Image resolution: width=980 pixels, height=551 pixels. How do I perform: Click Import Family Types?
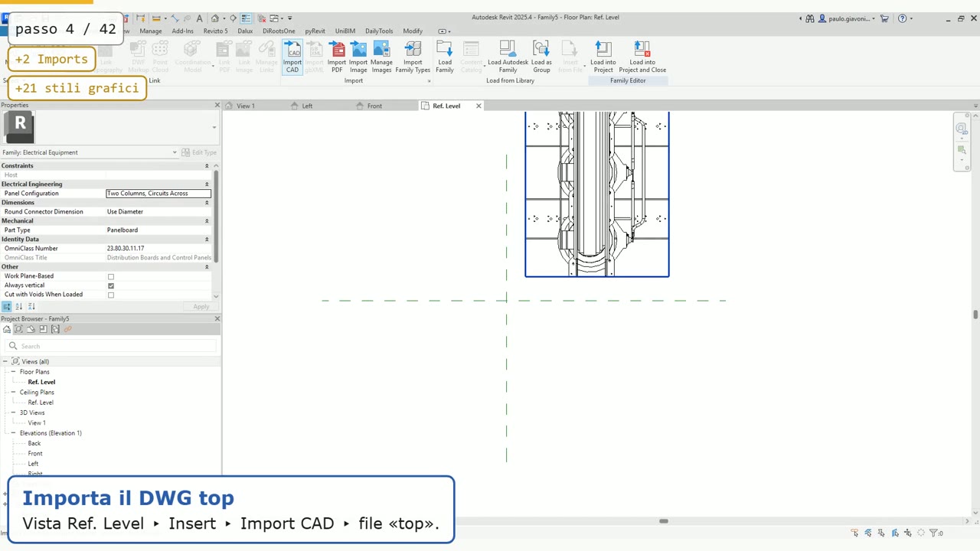(413, 57)
